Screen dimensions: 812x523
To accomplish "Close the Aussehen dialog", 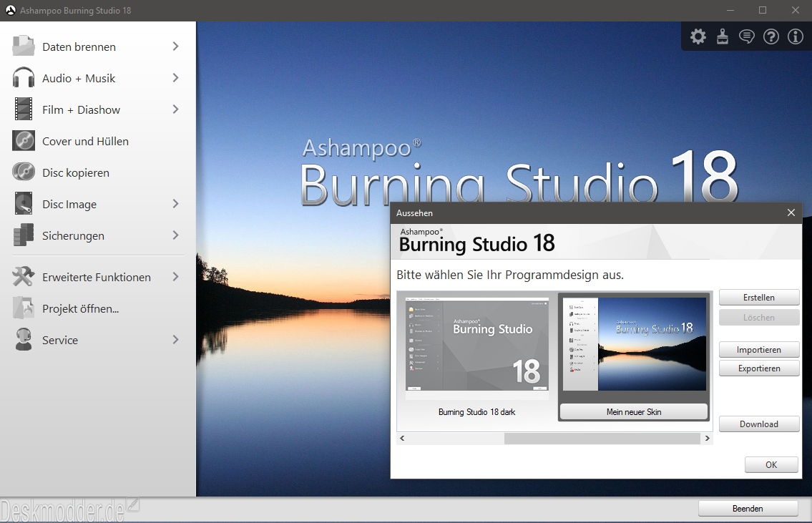I will click(791, 212).
